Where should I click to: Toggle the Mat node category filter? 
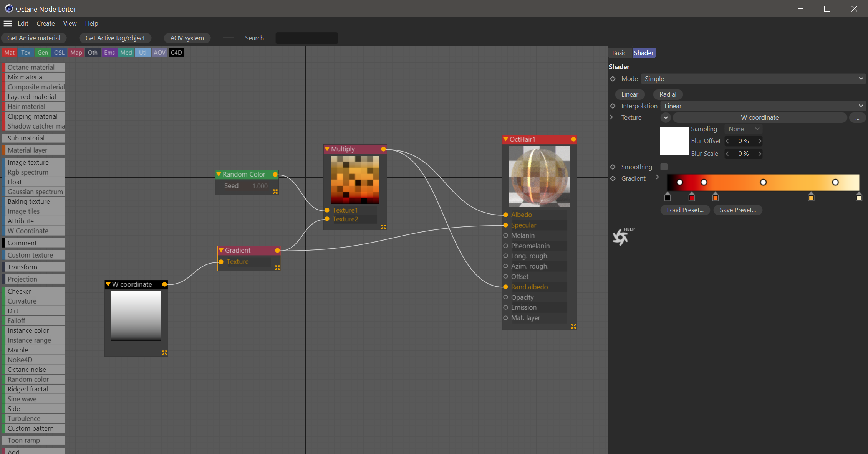coord(10,53)
